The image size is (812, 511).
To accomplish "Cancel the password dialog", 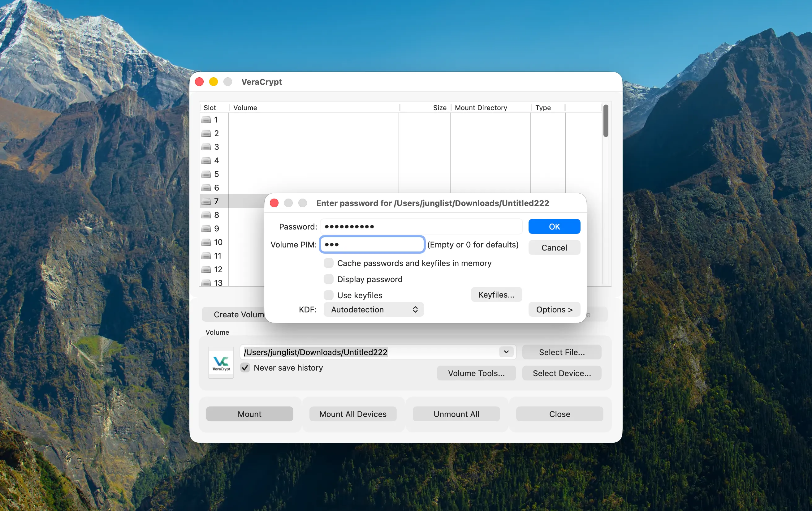I will pos(554,247).
